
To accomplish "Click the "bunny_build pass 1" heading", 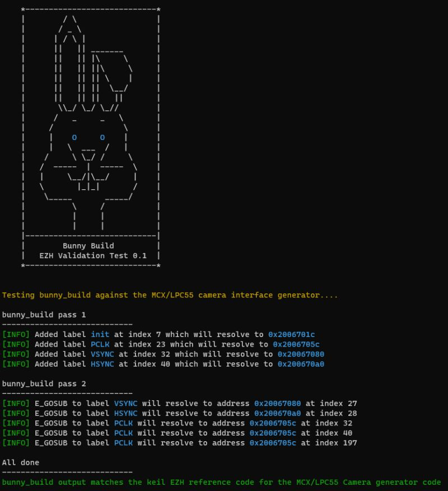I will point(44,315).
